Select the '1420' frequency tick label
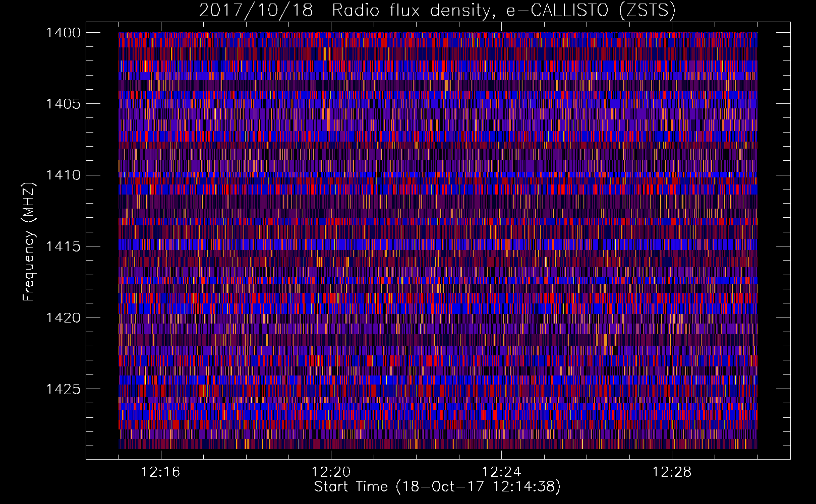Image resolution: width=816 pixels, height=504 pixels. (63, 318)
